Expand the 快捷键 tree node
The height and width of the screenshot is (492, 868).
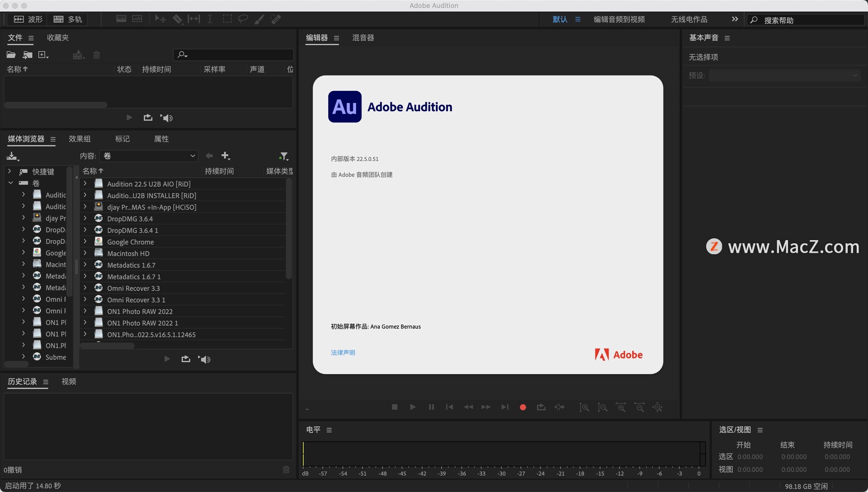click(x=9, y=171)
